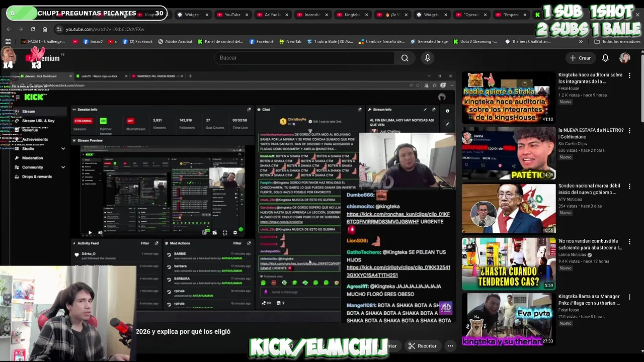
Task: Open the Generated Image bookmark
Action: click(429, 42)
